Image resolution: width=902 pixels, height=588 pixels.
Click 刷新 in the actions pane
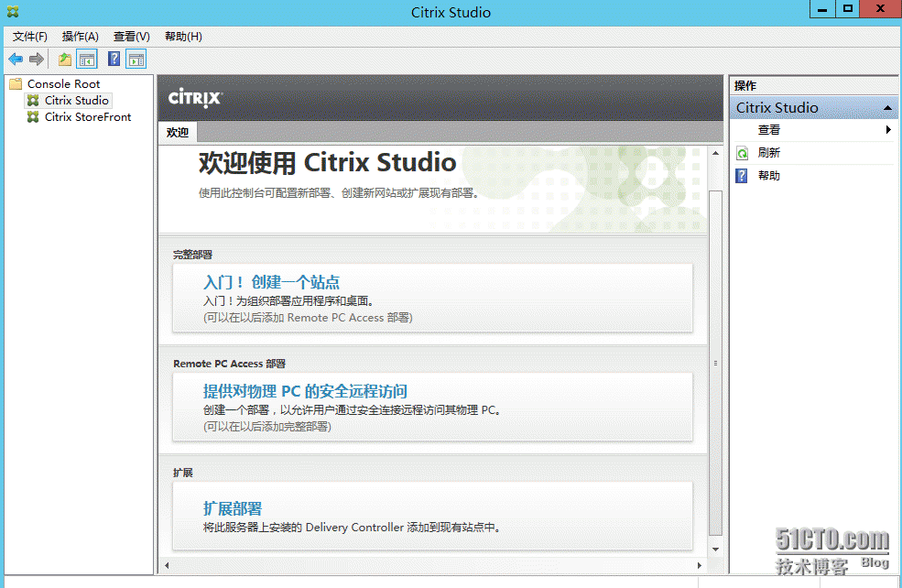coord(769,153)
